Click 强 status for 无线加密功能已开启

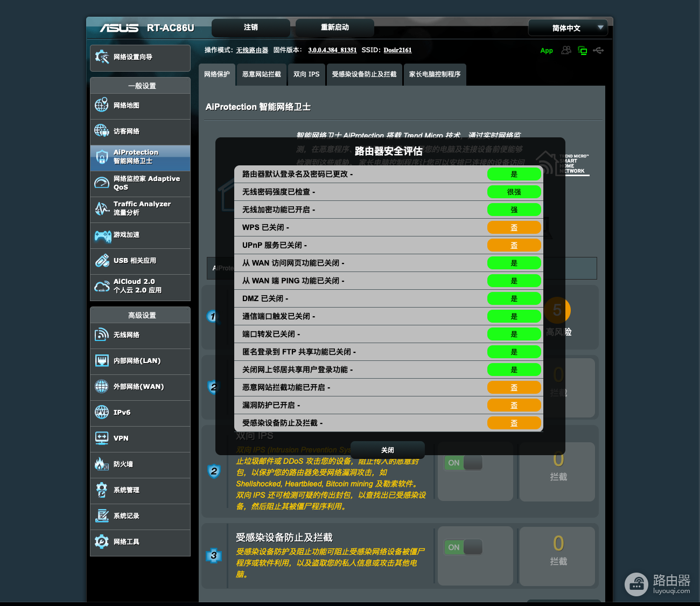click(x=514, y=210)
